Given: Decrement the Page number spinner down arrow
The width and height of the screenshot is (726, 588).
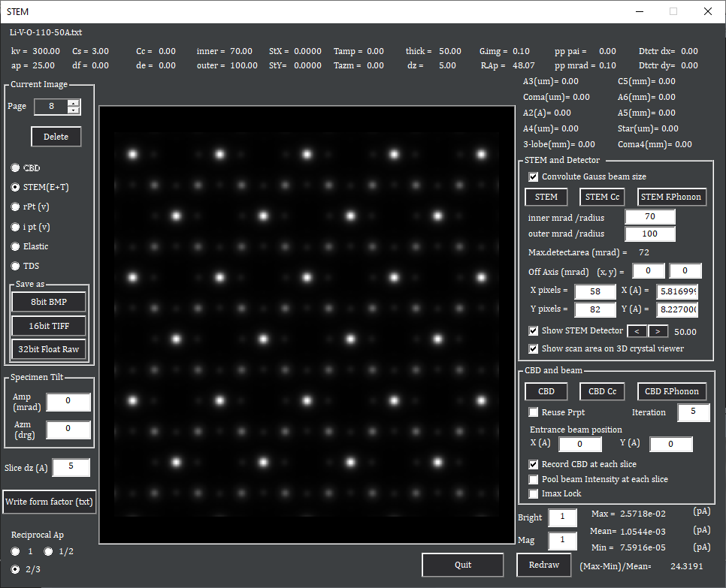Looking at the screenshot, I should [74, 110].
